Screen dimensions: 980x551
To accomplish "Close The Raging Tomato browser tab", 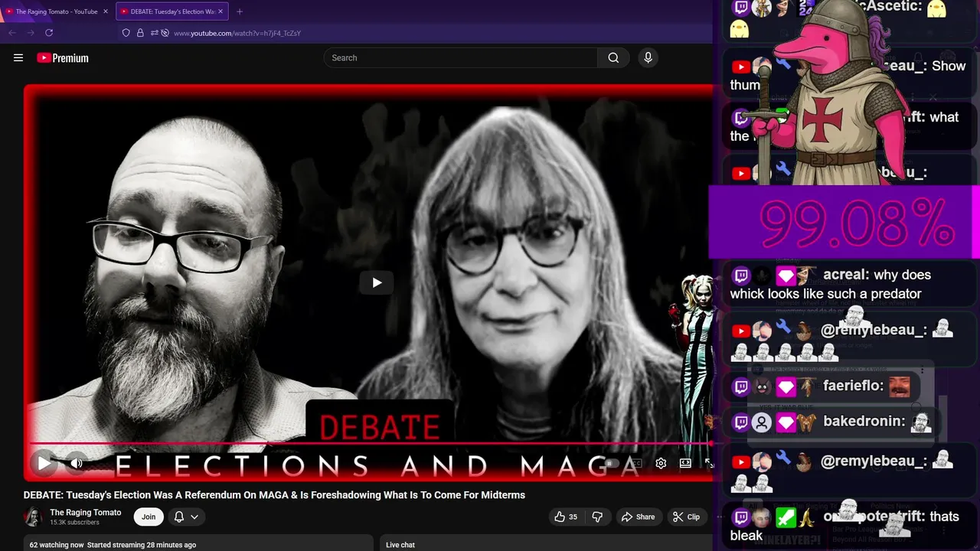I will [106, 11].
